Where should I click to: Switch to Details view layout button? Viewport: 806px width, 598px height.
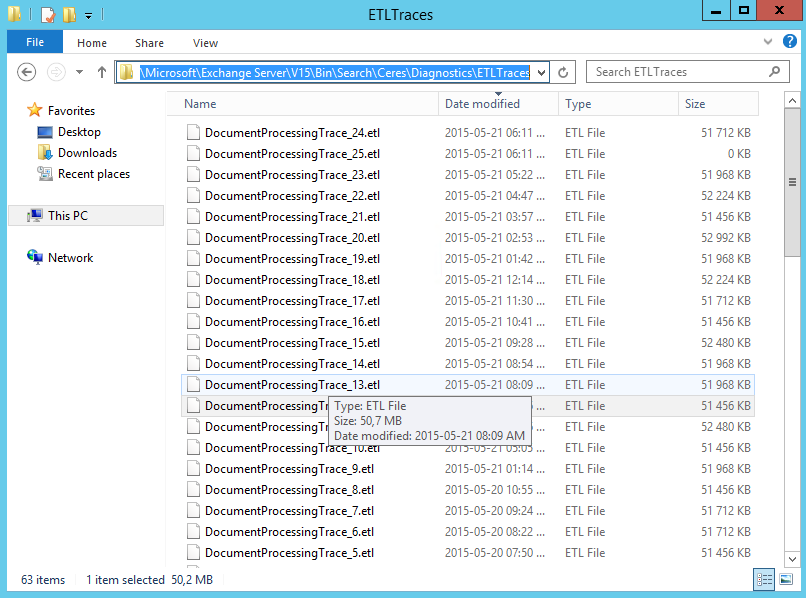pyautogui.click(x=764, y=579)
